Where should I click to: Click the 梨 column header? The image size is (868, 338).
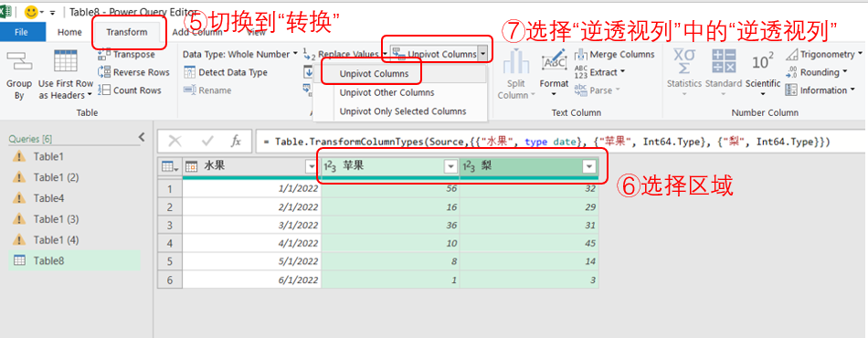(529, 166)
